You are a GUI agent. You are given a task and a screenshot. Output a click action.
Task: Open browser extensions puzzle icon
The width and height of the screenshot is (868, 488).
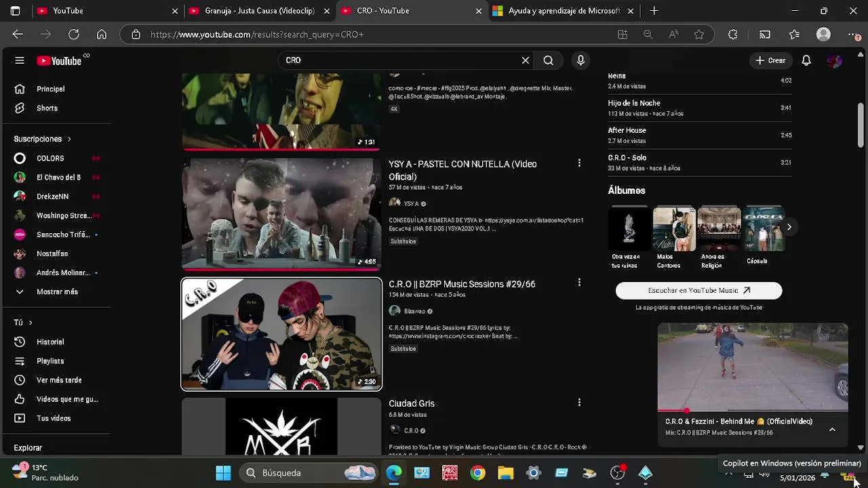733,35
